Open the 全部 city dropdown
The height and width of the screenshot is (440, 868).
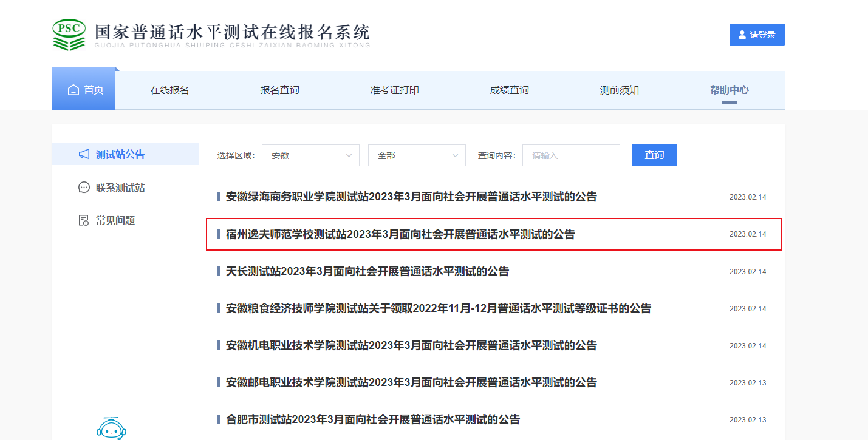(417, 155)
